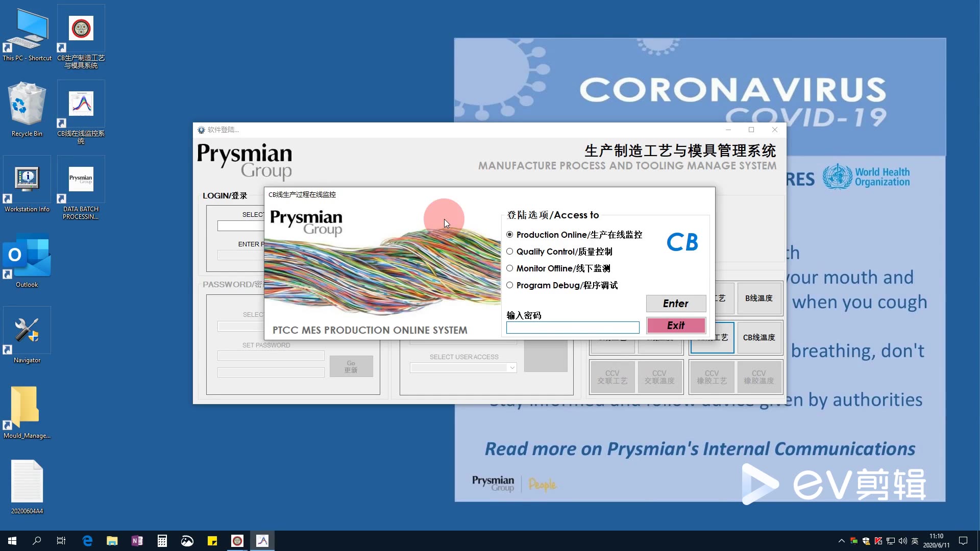This screenshot has height=551, width=980.
Task: Click 输入密码 password input field
Action: tap(572, 327)
